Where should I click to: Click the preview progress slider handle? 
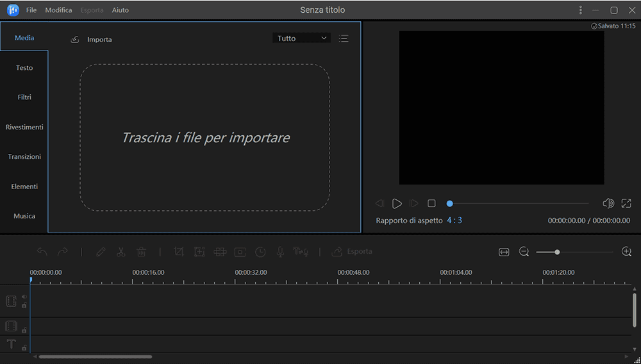[450, 203]
